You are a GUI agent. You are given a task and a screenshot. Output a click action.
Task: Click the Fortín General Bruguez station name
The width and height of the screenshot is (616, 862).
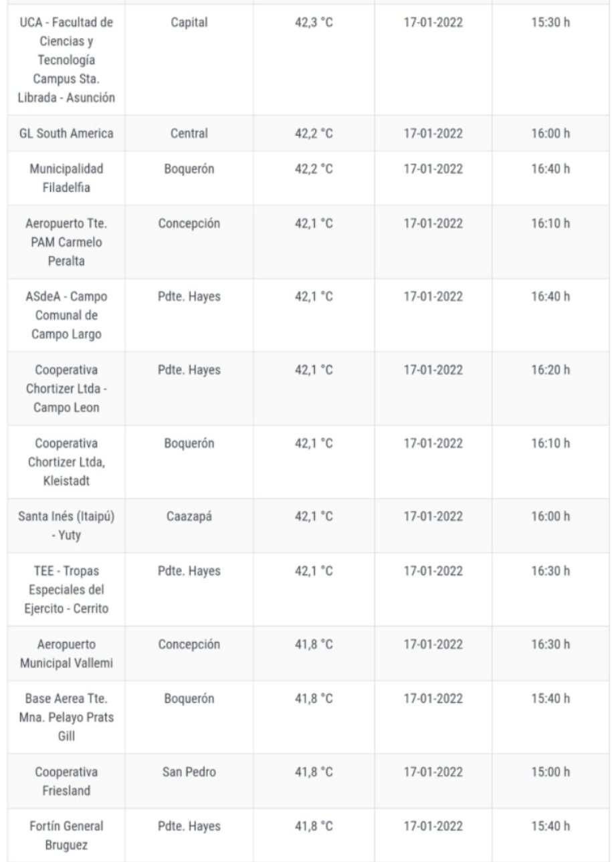point(66,835)
